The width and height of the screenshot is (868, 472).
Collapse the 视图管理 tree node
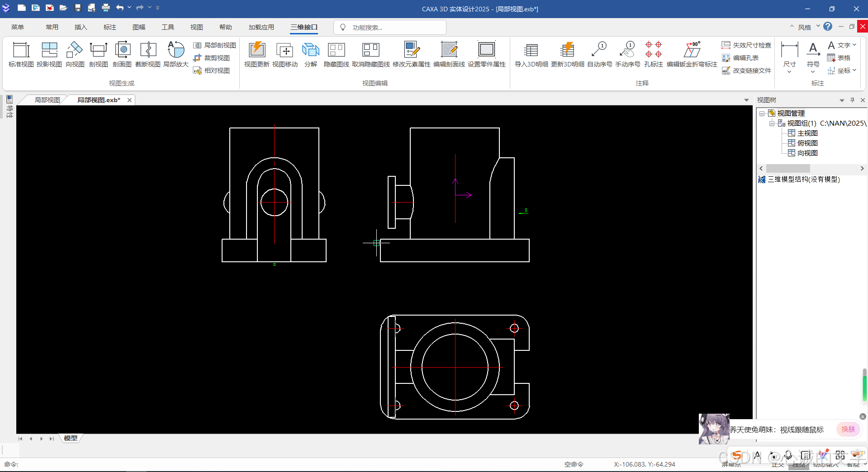[762, 113]
